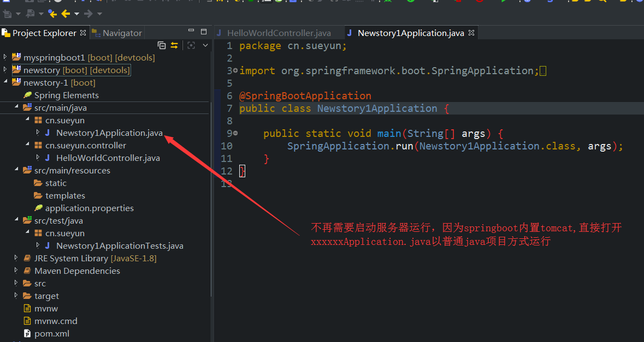Image resolution: width=644 pixels, height=342 pixels.
Task: Click the Newstory1Application.java file icon in tree
Action: click(x=48, y=133)
